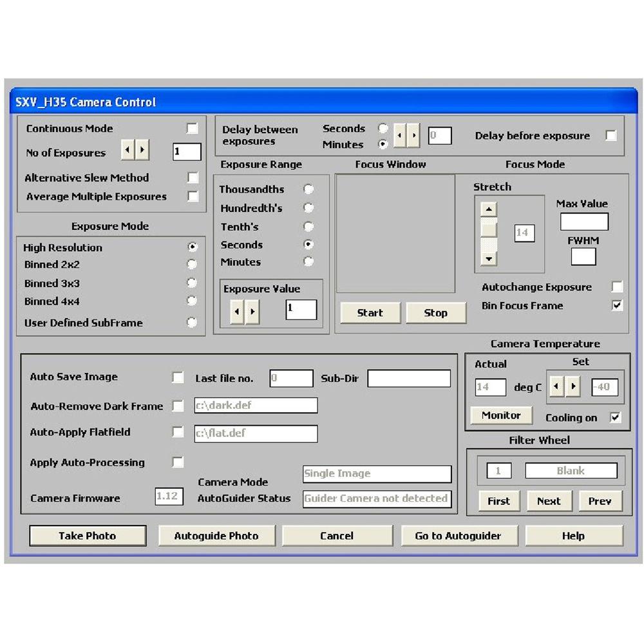Choose Minutes exposure range radio button
Image resolution: width=644 pixels, height=644 pixels.
[x=308, y=261]
